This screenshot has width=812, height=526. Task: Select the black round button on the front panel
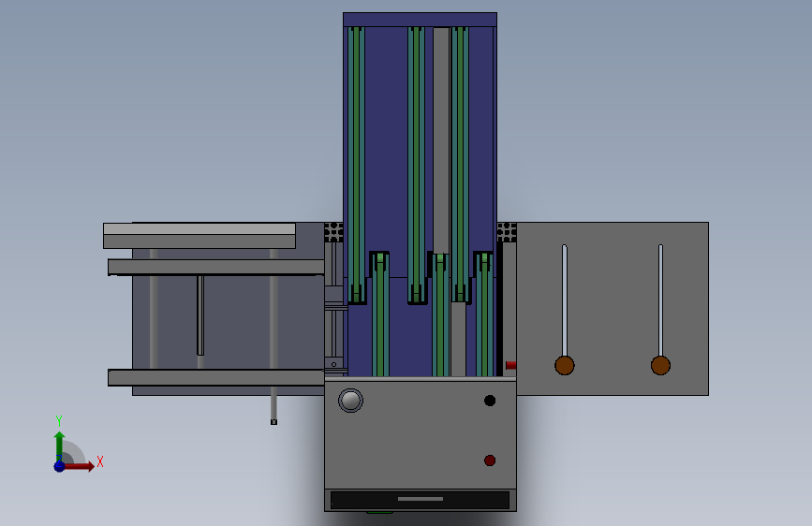click(490, 401)
